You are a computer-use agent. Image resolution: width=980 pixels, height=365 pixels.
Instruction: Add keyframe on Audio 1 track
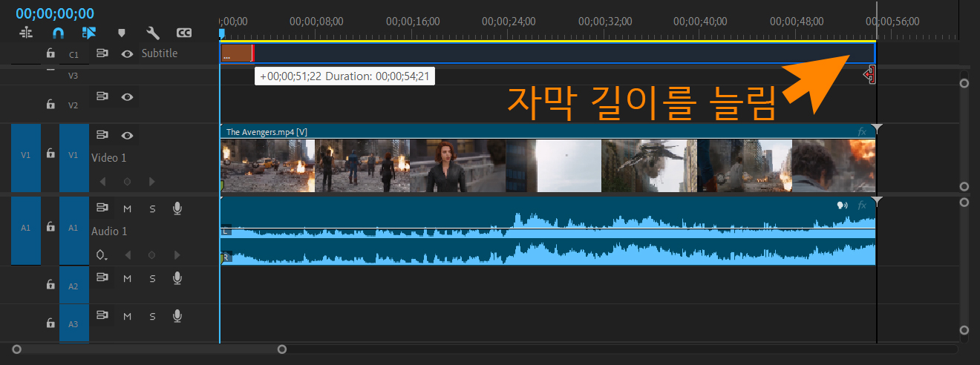[151, 254]
